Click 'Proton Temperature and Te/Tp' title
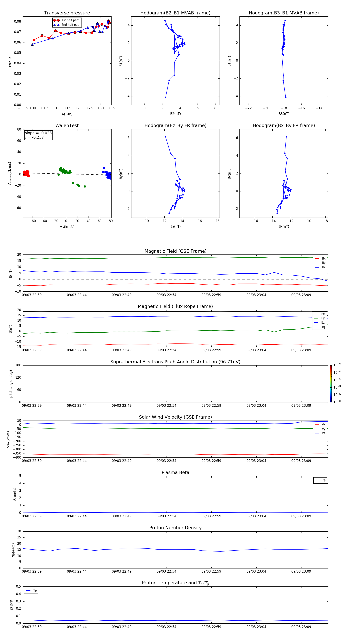Screen dimensions: 351x644 tap(175, 583)
